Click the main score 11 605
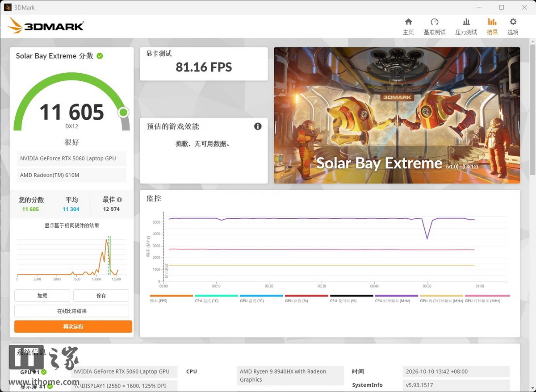536x392 pixels. coord(72,112)
